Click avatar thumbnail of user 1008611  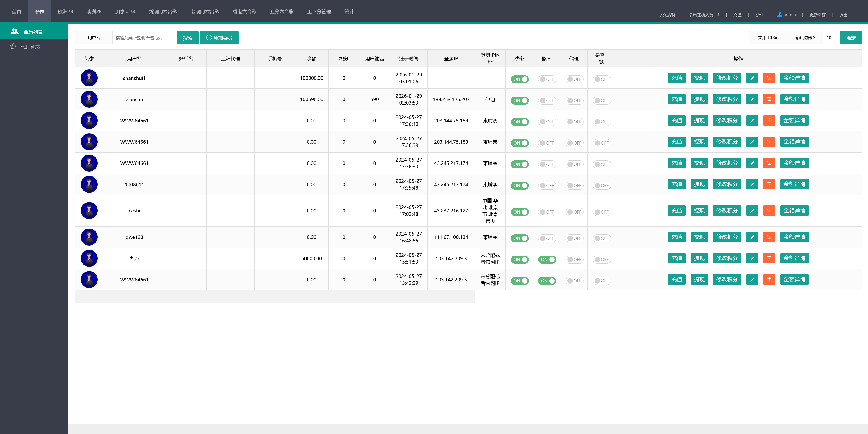pyautogui.click(x=89, y=184)
